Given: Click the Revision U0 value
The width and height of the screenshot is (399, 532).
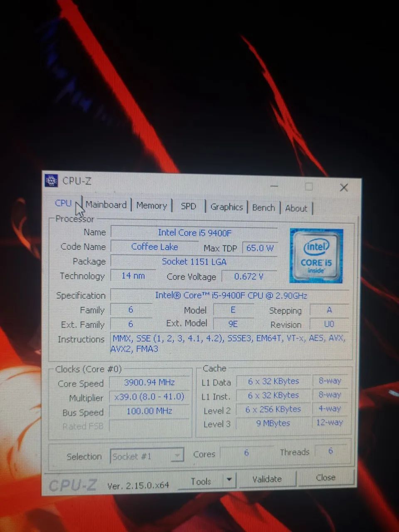Looking at the screenshot, I should point(329,324).
